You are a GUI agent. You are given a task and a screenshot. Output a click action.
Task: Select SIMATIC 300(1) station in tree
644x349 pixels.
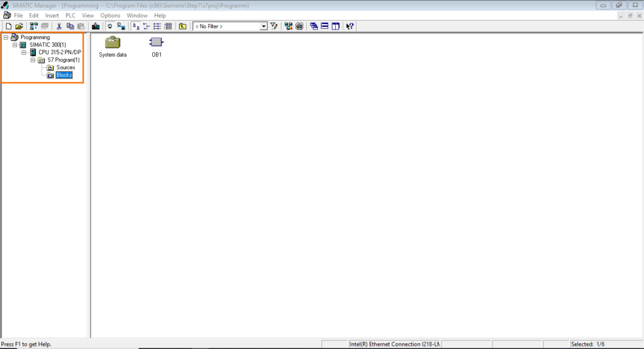pyautogui.click(x=48, y=45)
